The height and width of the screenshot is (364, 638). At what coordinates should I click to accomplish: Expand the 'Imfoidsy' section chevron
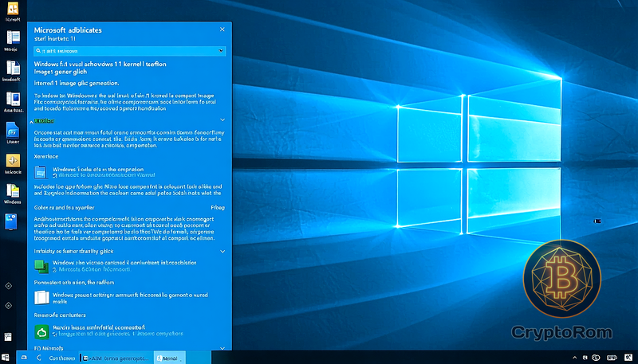223,252
